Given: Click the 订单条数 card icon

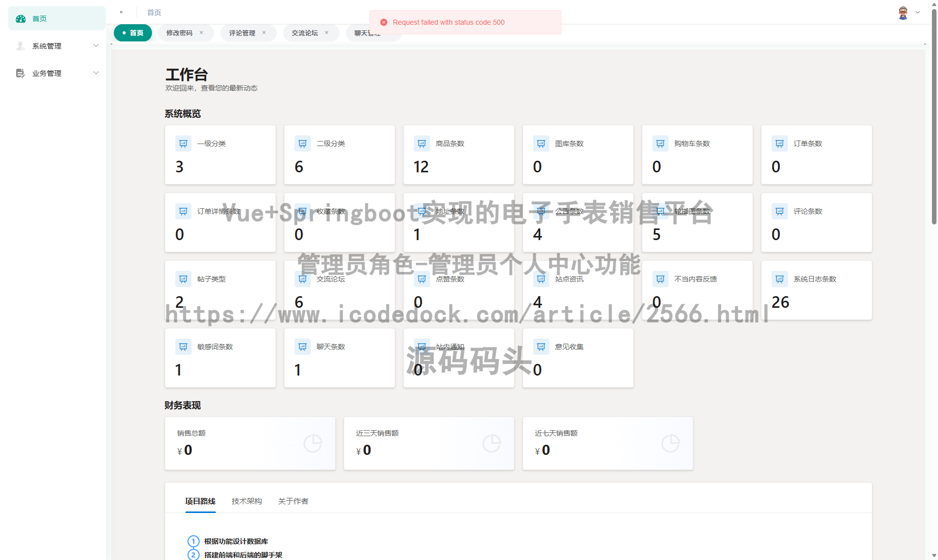Looking at the screenshot, I should (x=779, y=144).
